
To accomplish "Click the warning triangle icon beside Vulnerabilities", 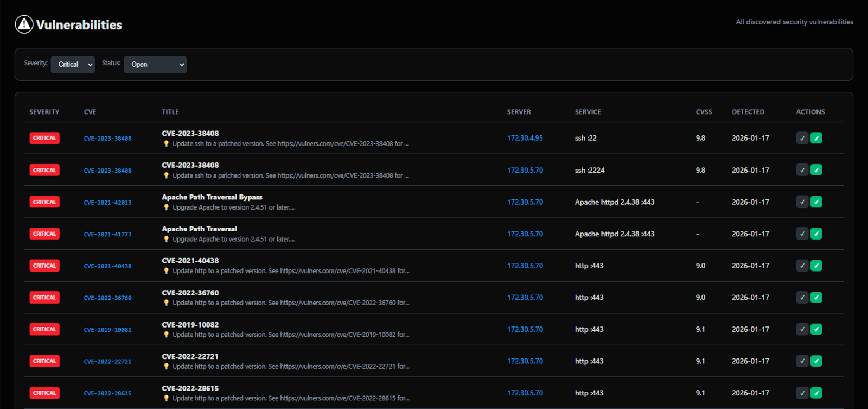I will point(24,24).
